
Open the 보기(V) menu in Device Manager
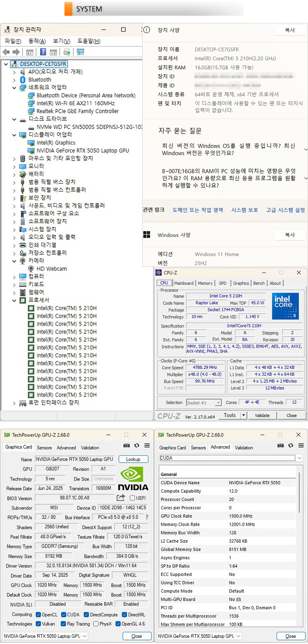coord(61,41)
